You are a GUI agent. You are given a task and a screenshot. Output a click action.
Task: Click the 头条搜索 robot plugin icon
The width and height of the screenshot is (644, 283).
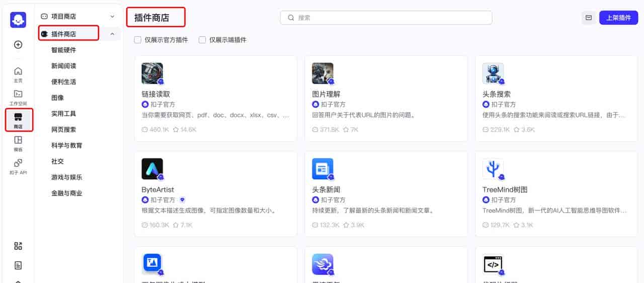[493, 73]
